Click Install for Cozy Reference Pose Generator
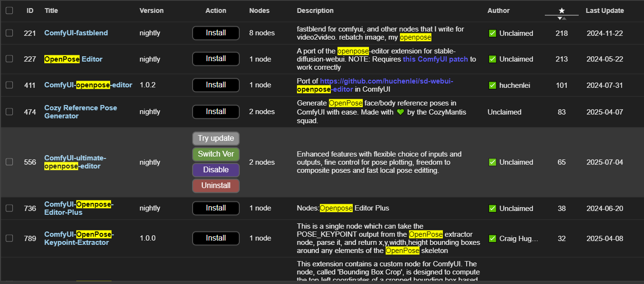The width and height of the screenshot is (644, 284). click(216, 112)
